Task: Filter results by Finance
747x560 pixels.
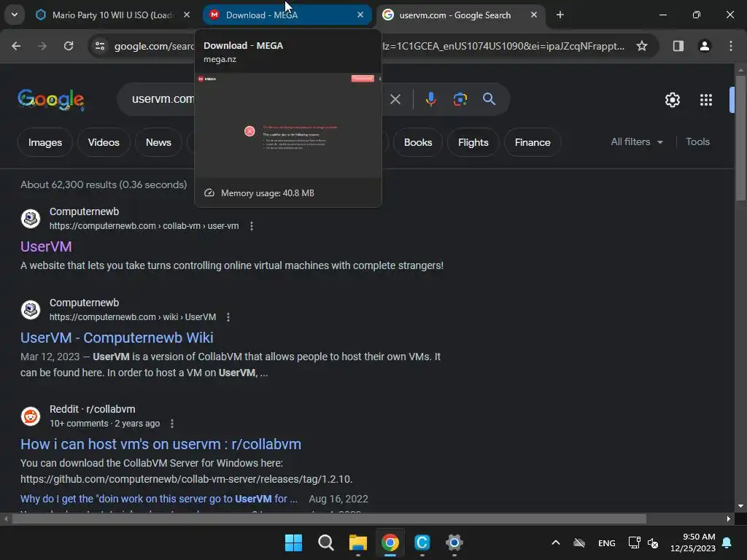Action: (533, 142)
